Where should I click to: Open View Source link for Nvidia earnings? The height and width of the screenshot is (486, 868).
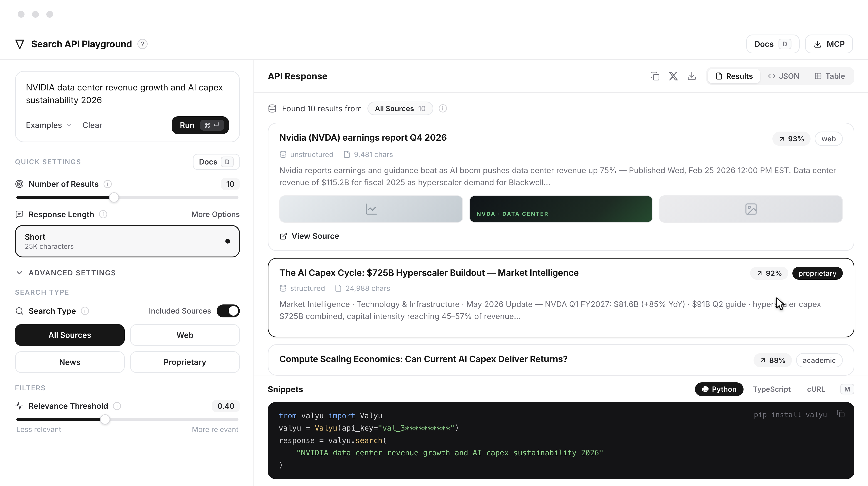309,236
